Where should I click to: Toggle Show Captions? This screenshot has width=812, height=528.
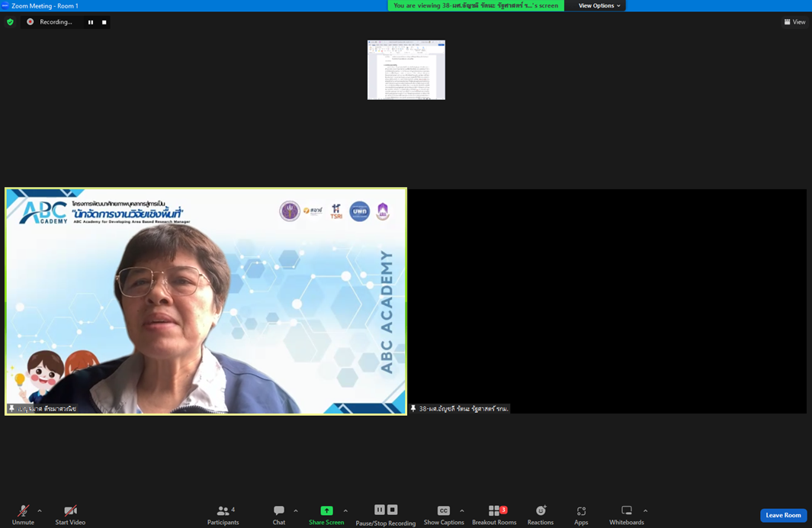pyautogui.click(x=444, y=514)
